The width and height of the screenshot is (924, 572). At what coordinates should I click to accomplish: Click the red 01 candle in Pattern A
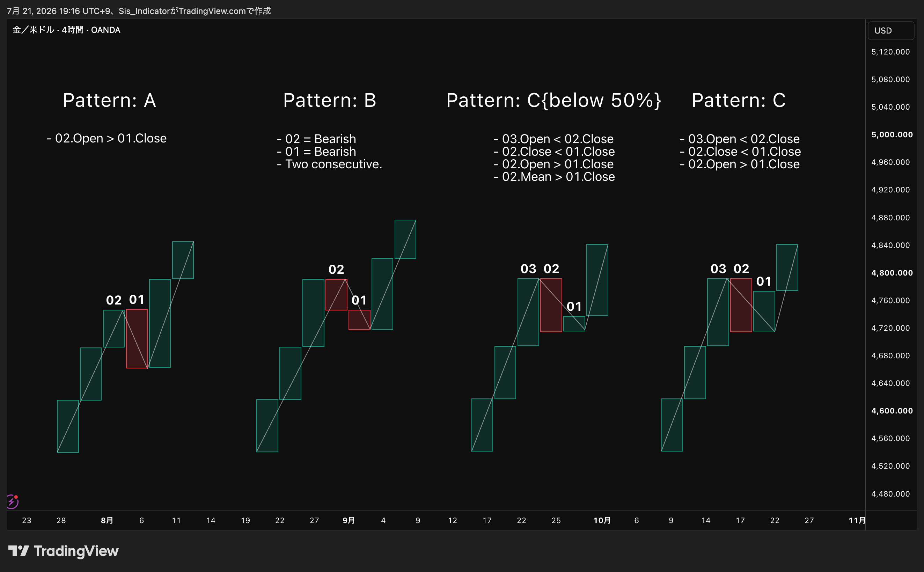point(137,339)
